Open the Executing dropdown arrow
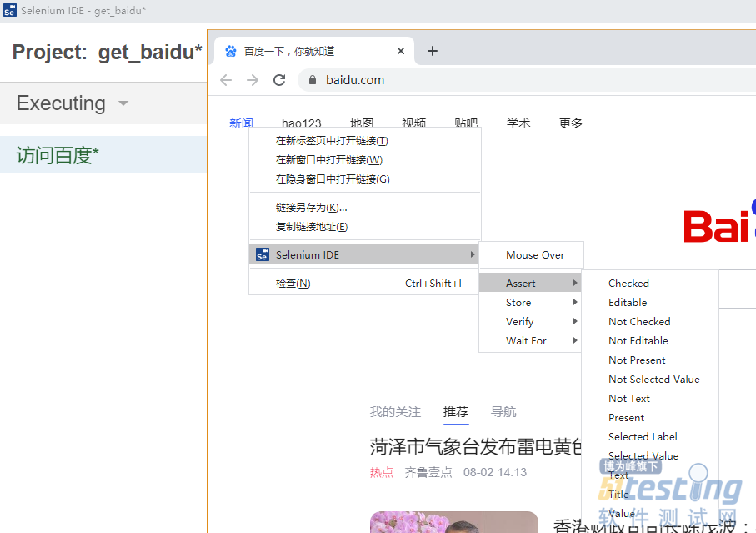The image size is (756, 533). coord(123,103)
